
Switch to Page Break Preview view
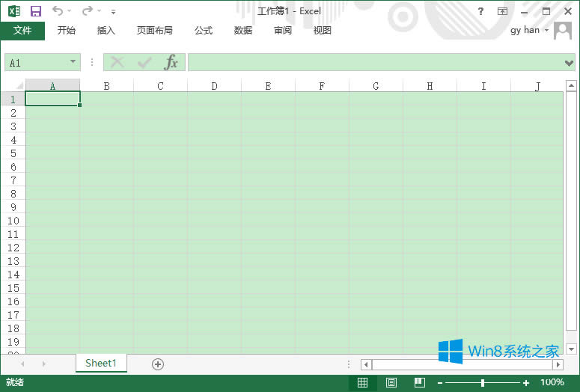[420, 382]
